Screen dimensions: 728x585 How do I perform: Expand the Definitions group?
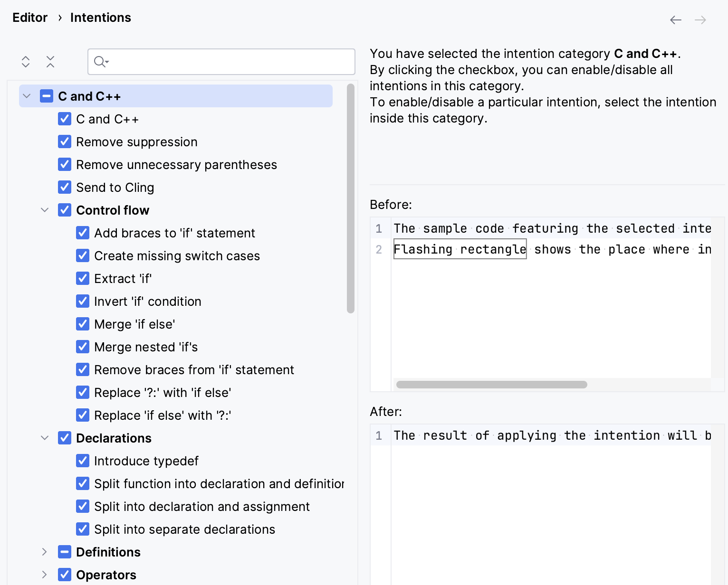pos(45,552)
